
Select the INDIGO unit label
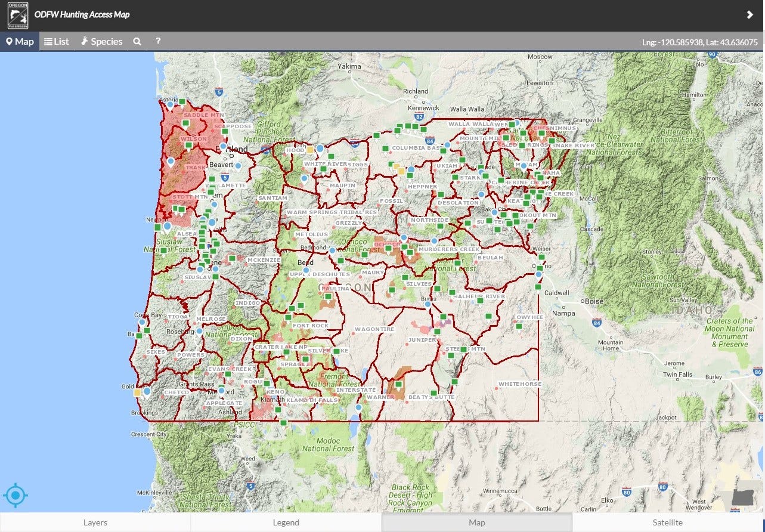[x=247, y=303]
